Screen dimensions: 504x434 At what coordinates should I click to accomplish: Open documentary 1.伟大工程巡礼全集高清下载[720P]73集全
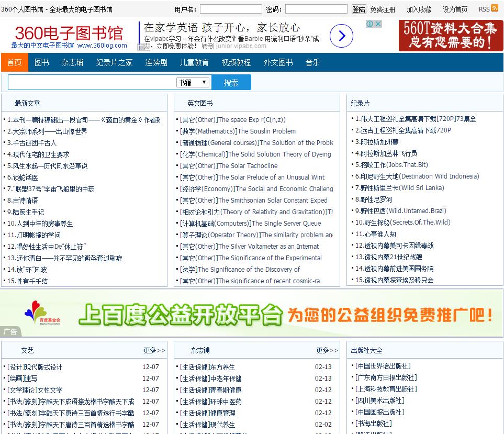[416, 119]
